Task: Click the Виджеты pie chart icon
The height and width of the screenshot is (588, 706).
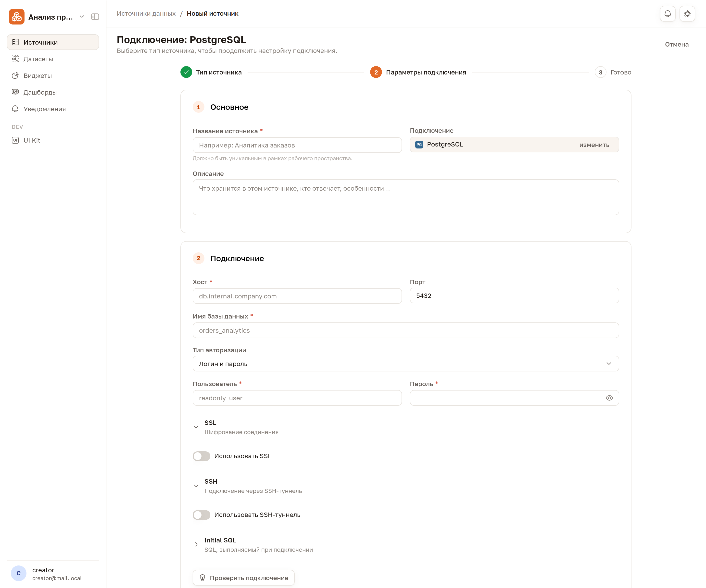Action: click(15, 76)
